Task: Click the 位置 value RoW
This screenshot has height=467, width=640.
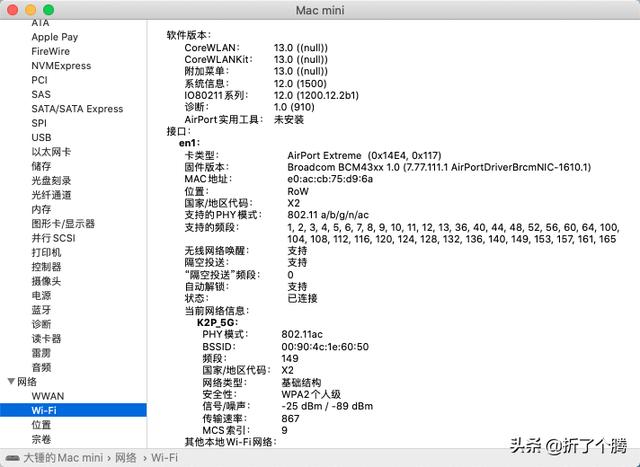Action: point(298,191)
